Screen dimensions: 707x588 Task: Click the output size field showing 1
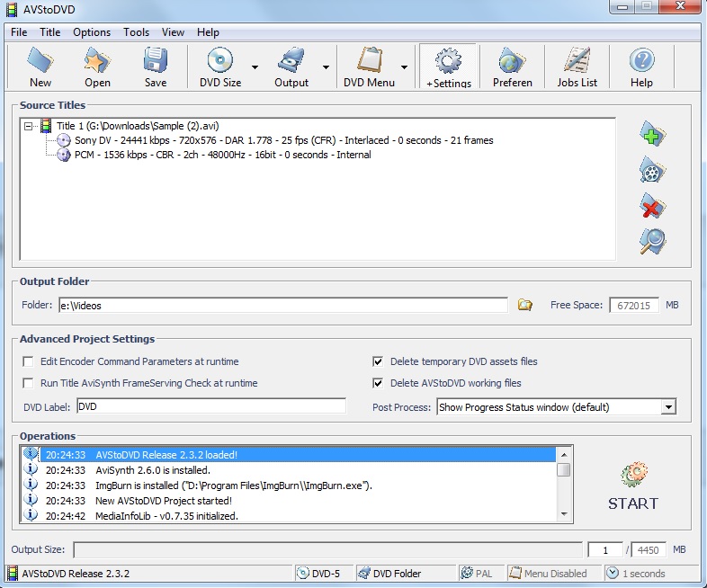(x=605, y=549)
